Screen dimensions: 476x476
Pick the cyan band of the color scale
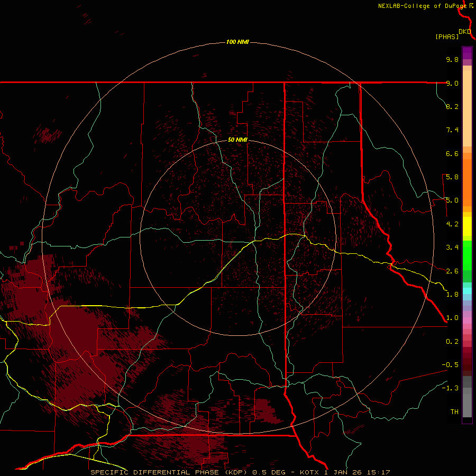[467, 291]
